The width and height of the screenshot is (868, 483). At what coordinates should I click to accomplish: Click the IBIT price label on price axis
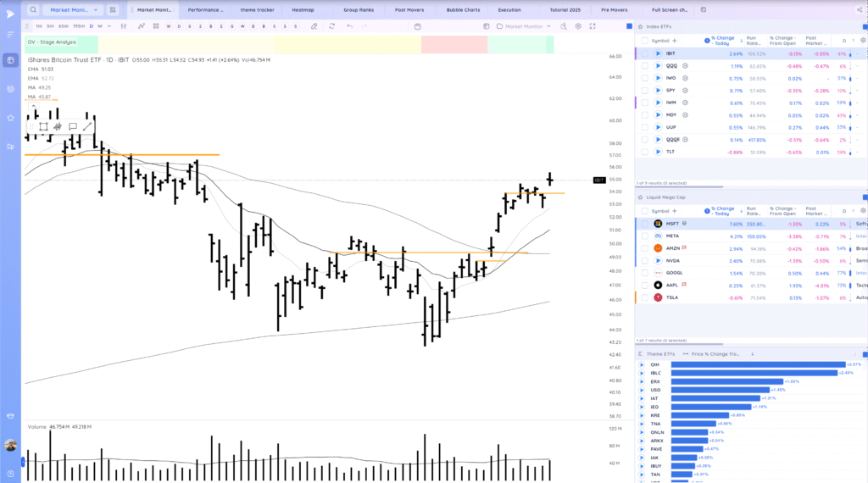599,180
